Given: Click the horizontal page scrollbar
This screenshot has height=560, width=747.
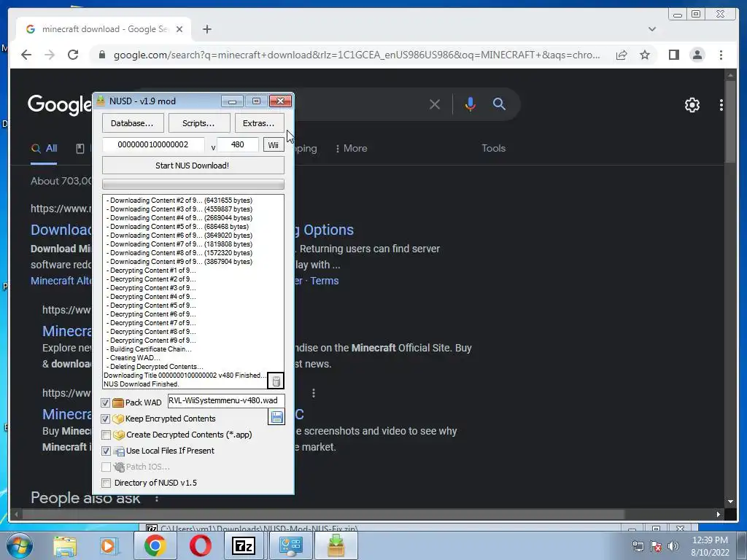Looking at the screenshot, I should pos(324,514).
